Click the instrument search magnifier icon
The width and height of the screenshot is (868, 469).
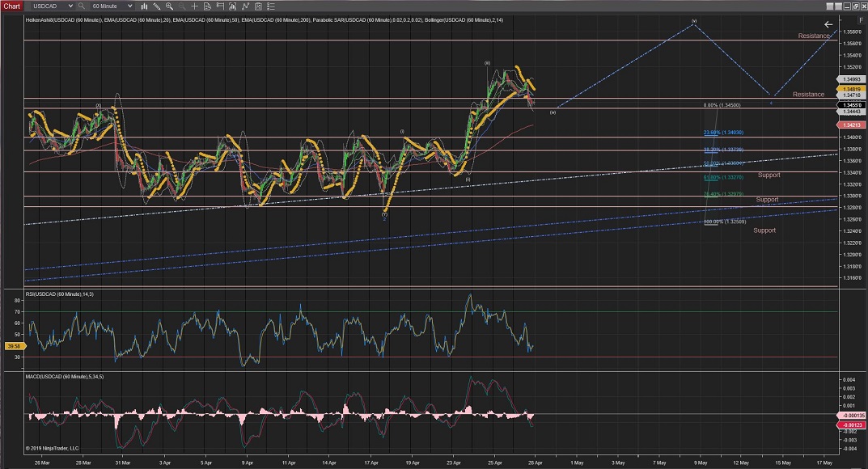click(82, 6)
